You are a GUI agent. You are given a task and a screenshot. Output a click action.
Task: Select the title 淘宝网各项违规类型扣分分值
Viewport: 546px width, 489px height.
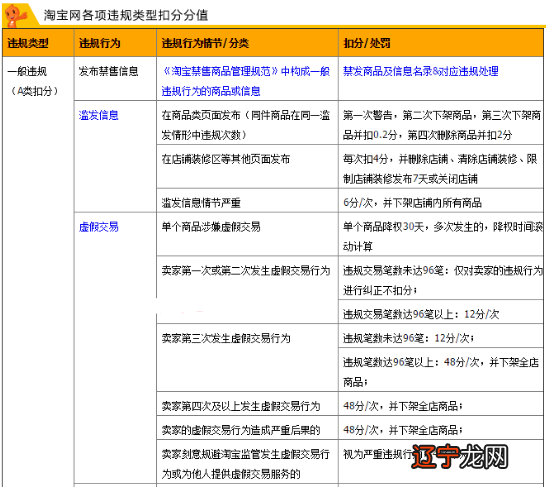tap(126, 15)
